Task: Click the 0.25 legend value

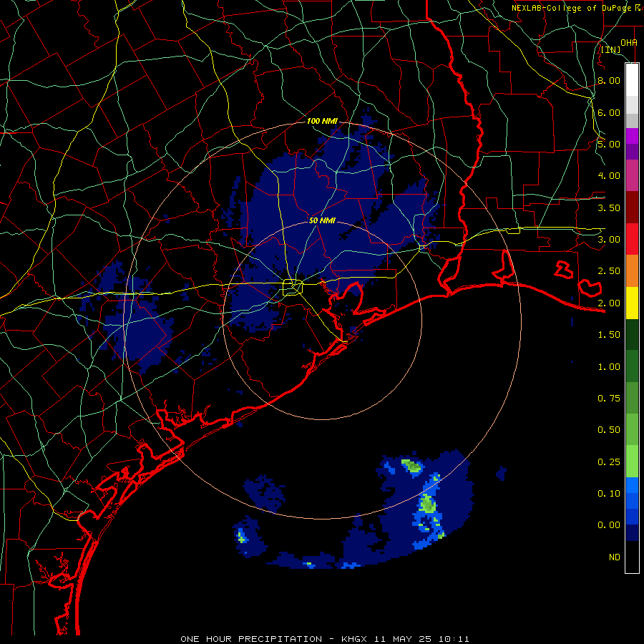Action: (x=609, y=462)
